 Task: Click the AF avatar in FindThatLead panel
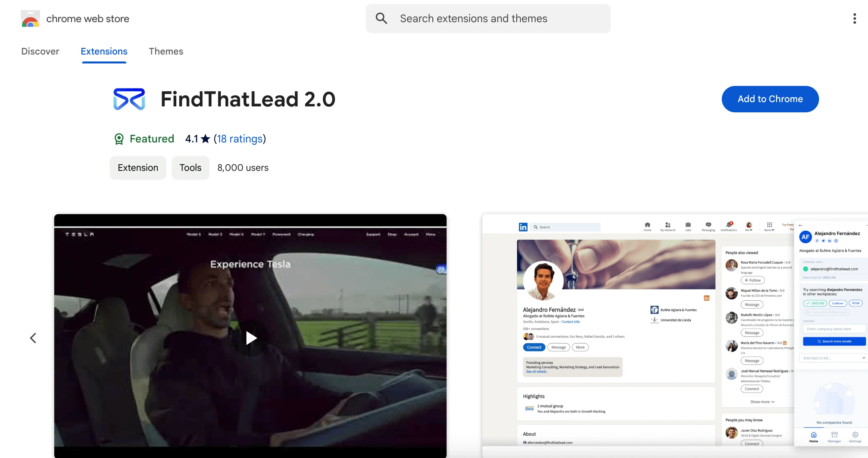coord(805,237)
